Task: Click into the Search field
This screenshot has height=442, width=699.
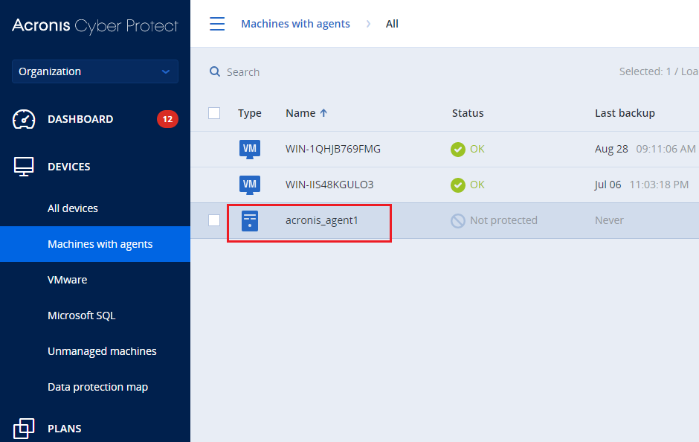Action: pyautogui.click(x=243, y=72)
